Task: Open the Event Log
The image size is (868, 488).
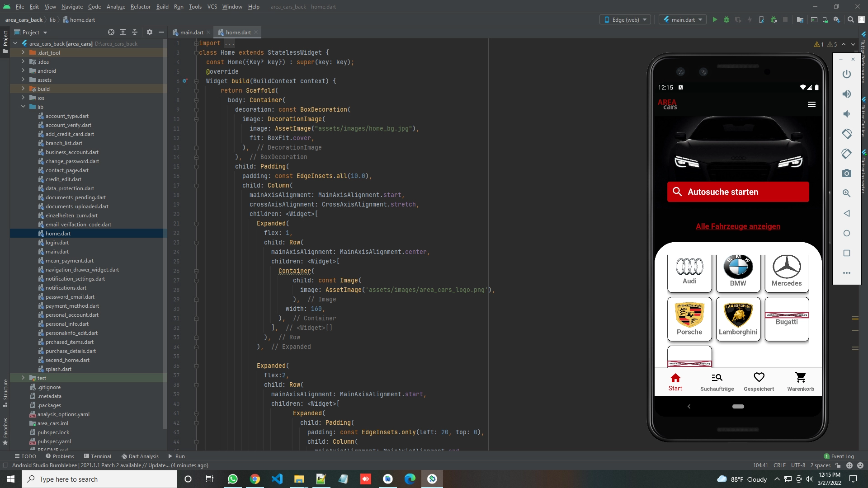Action: point(839,456)
